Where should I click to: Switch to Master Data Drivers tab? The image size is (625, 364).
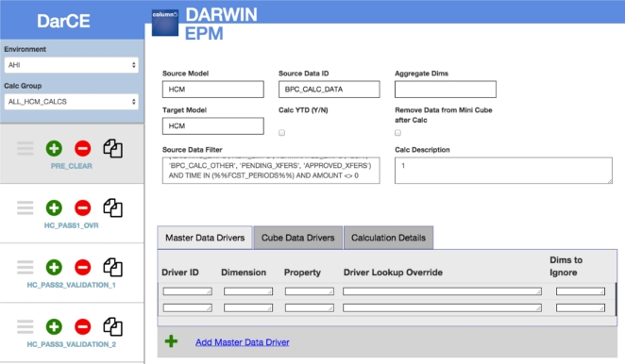[205, 238]
